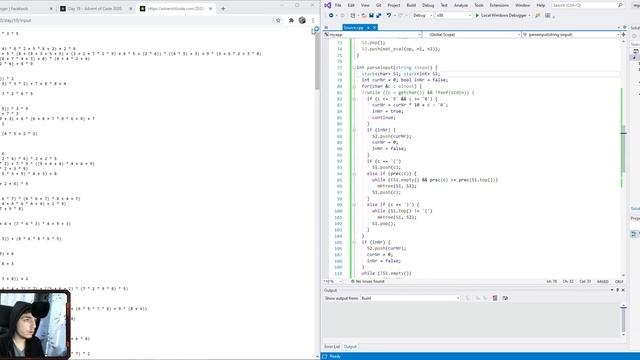640x360 pixels.
Task: Click the New Project toolbar icon
Action: tap(353, 15)
